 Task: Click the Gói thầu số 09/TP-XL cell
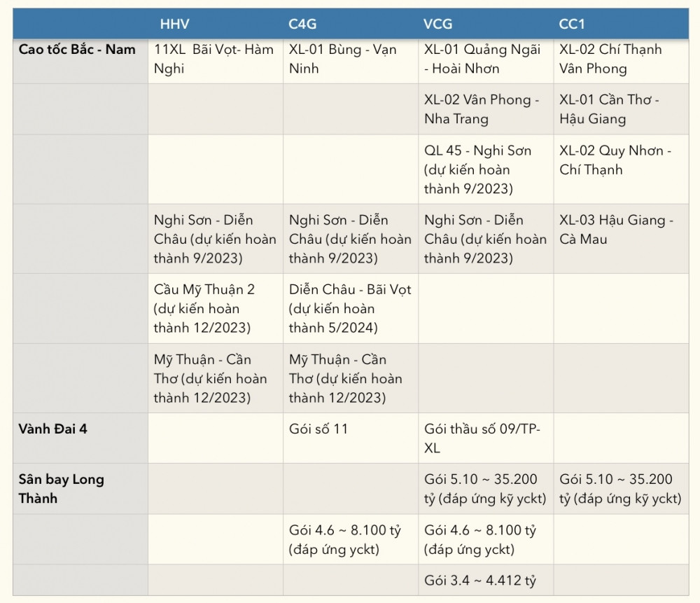[482, 438]
